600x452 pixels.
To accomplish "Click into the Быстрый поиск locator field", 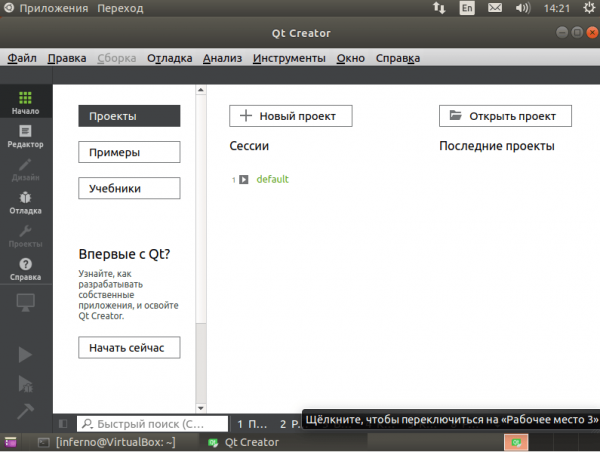I will [152, 424].
